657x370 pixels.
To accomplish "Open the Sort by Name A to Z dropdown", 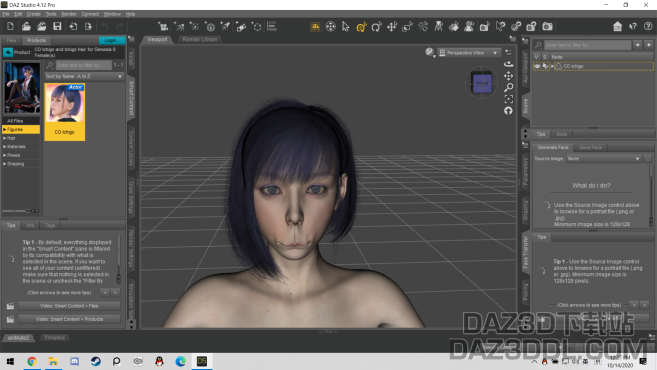I will (x=84, y=76).
